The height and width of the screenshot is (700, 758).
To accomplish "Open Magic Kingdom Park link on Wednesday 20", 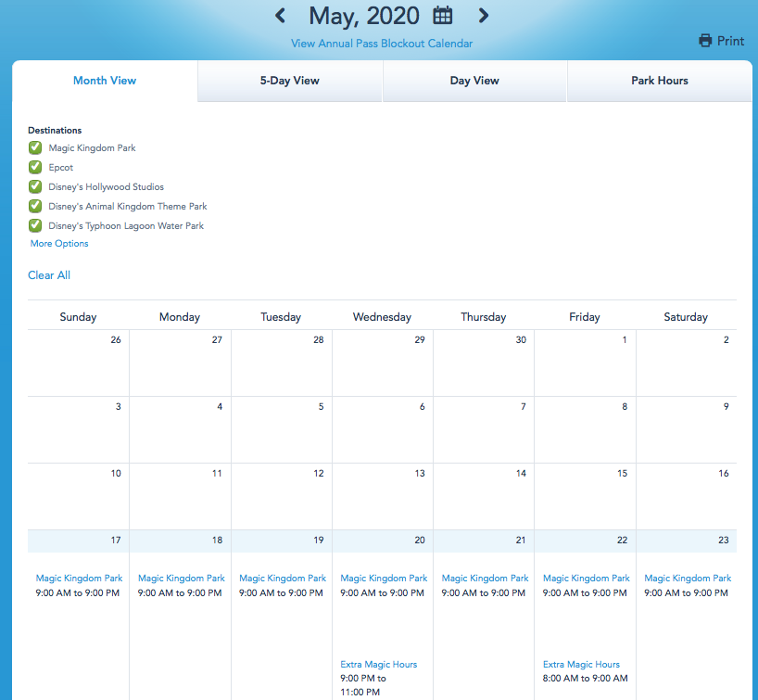I will [x=384, y=579].
